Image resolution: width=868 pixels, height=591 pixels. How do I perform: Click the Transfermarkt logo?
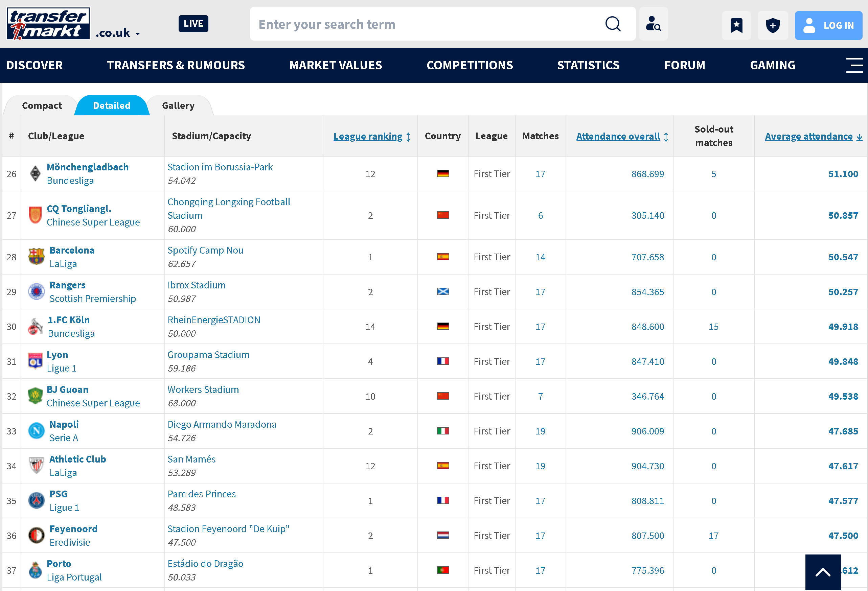pos(48,24)
